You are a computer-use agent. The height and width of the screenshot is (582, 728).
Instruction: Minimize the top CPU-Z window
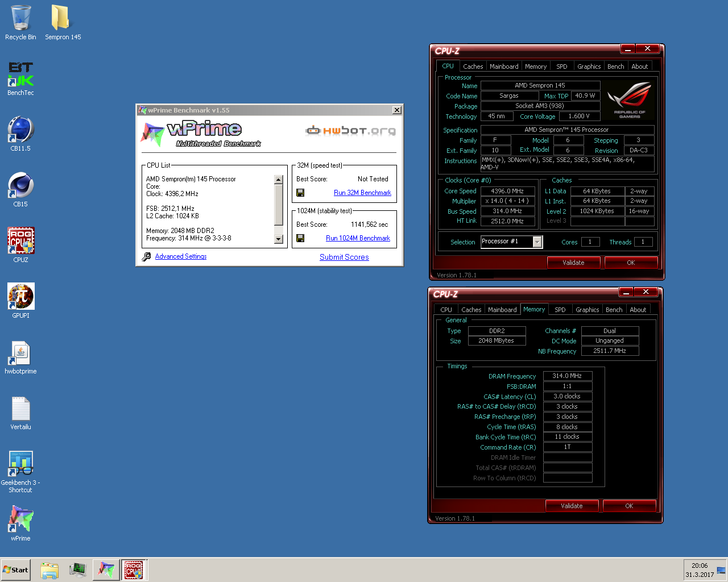point(627,49)
